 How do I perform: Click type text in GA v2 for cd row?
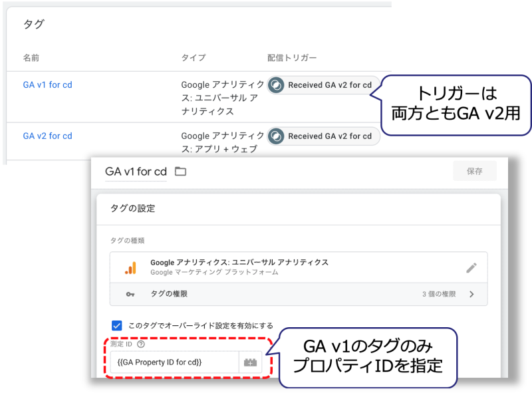[222, 142]
